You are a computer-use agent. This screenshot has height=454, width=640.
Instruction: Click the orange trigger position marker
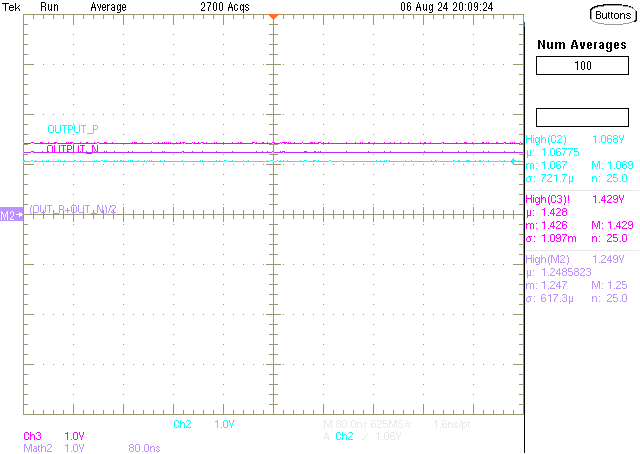[x=272, y=18]
